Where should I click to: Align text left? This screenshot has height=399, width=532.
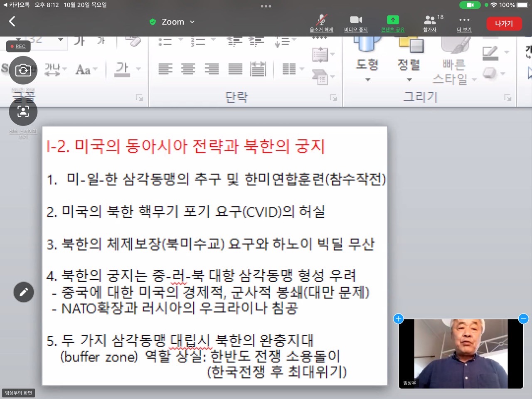pos(165,69)
